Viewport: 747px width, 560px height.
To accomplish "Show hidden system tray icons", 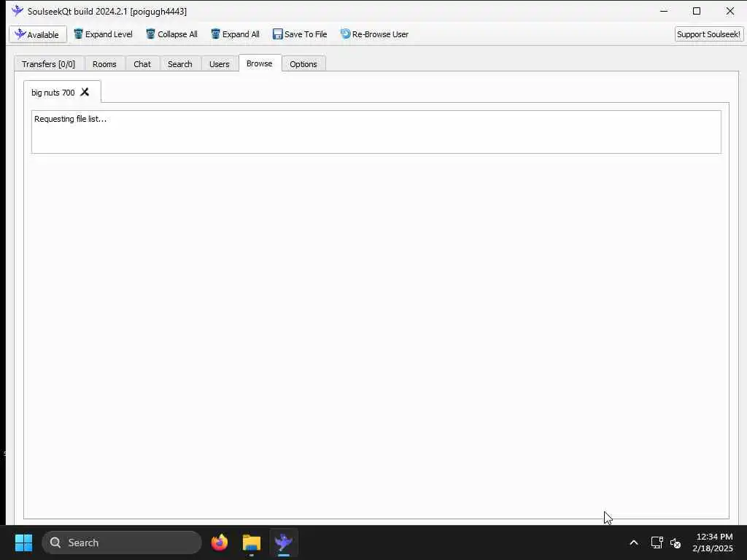I will [x=634, y=542].
